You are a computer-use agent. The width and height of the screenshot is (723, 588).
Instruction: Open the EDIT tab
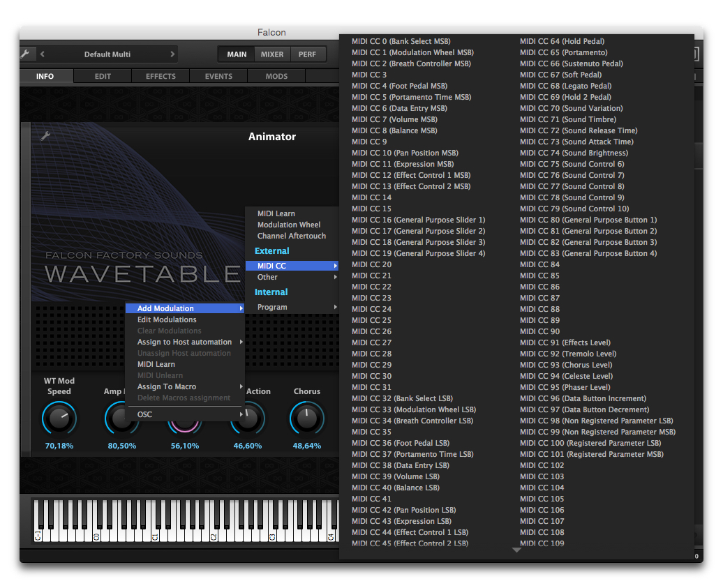pos(103,76)
